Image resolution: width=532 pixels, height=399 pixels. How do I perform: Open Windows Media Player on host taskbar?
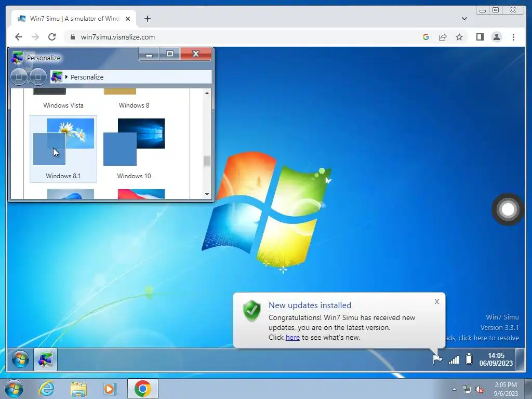[110, 389]
